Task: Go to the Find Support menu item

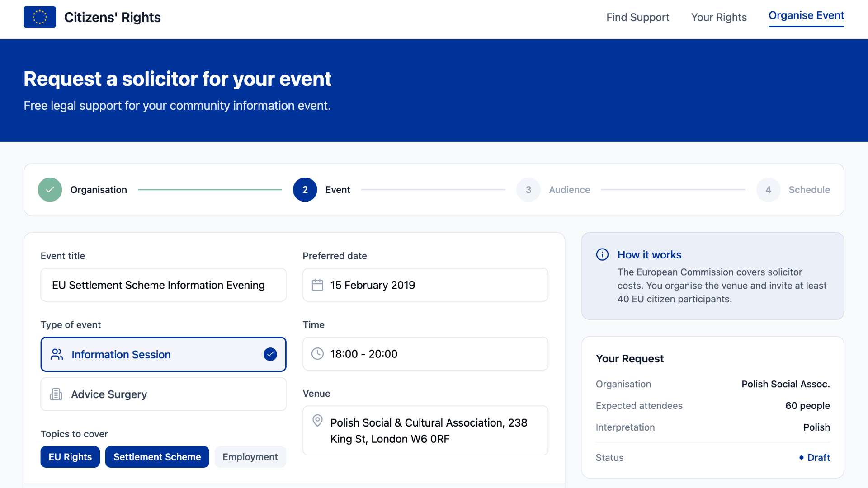Action: (637, 17)
